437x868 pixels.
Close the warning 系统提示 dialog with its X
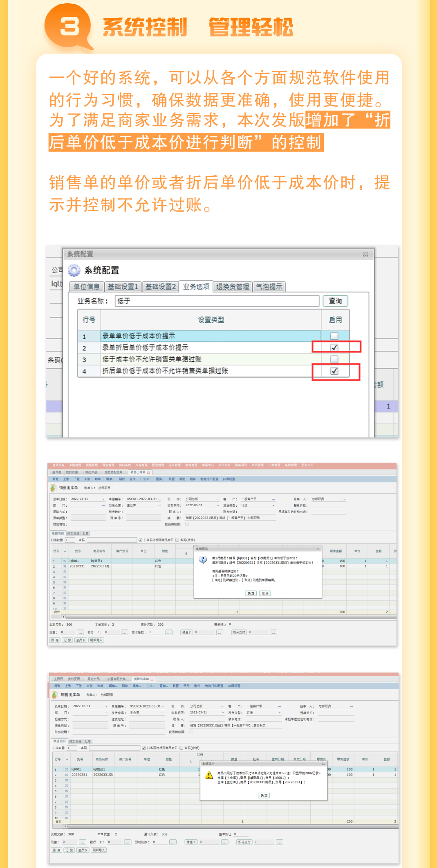(x=323, y=763)
